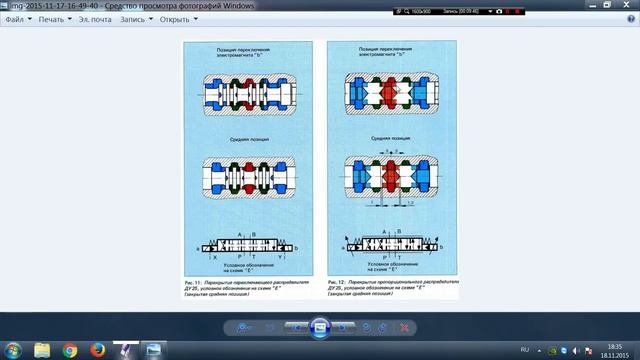
Task: Select the Photo Viewer taskbar button
Action: click(153, 351)
